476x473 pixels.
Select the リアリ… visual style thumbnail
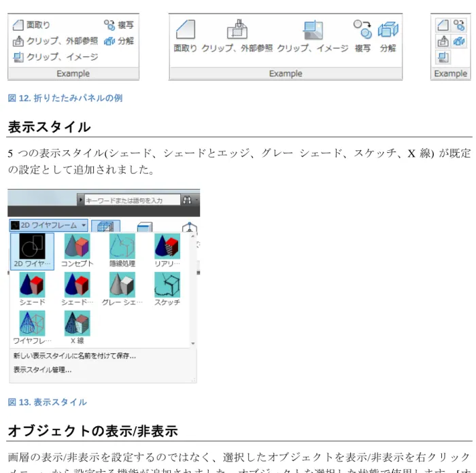[x=167, y=251]
